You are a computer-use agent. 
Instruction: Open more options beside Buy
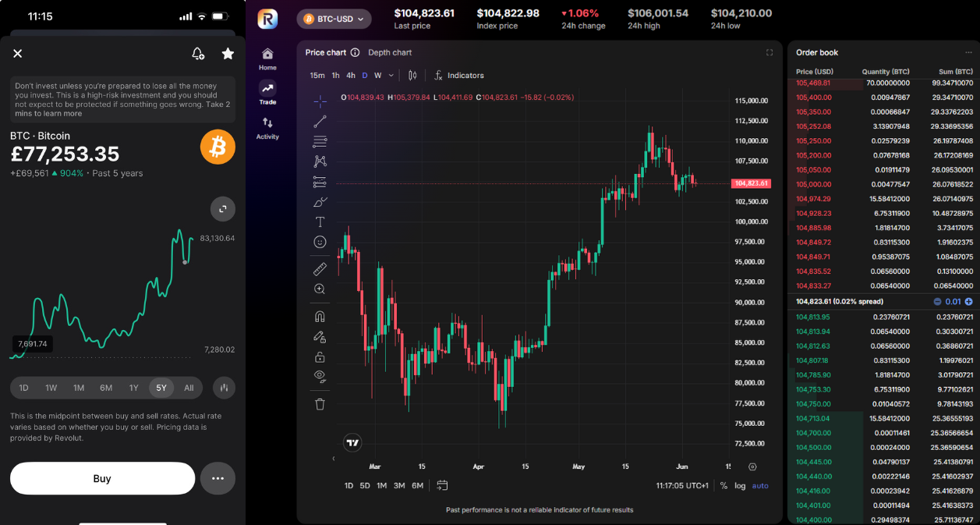click(x=218, y=478)
